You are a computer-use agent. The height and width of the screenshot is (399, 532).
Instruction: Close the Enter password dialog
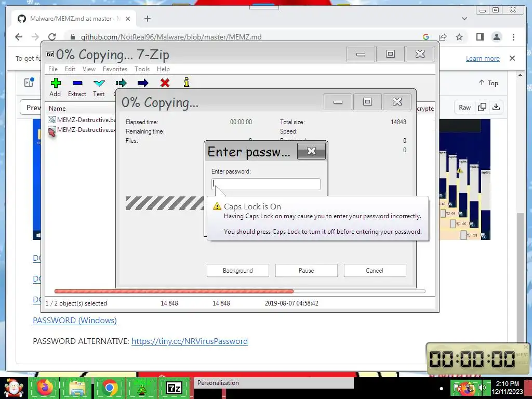click(x=311, y=151)
